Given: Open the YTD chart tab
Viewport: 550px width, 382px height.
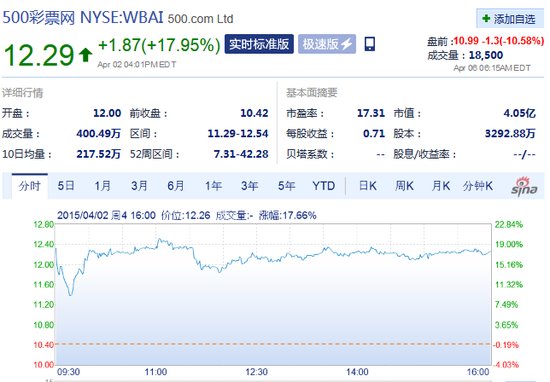Looking at the screenshot, I should (323, 186).
